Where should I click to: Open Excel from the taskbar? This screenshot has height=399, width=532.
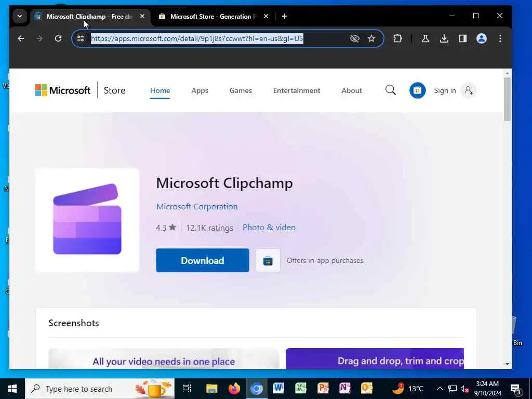click(x=301, y=388)
